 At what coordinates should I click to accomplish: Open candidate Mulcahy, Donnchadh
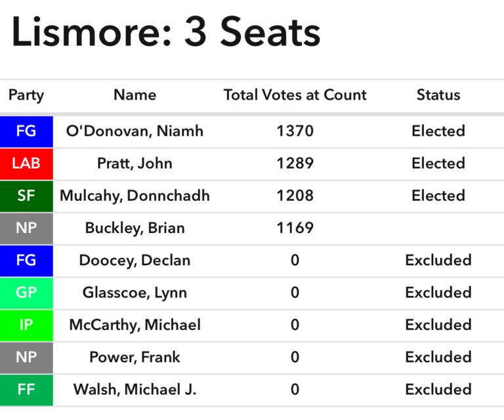click(135, 196)
